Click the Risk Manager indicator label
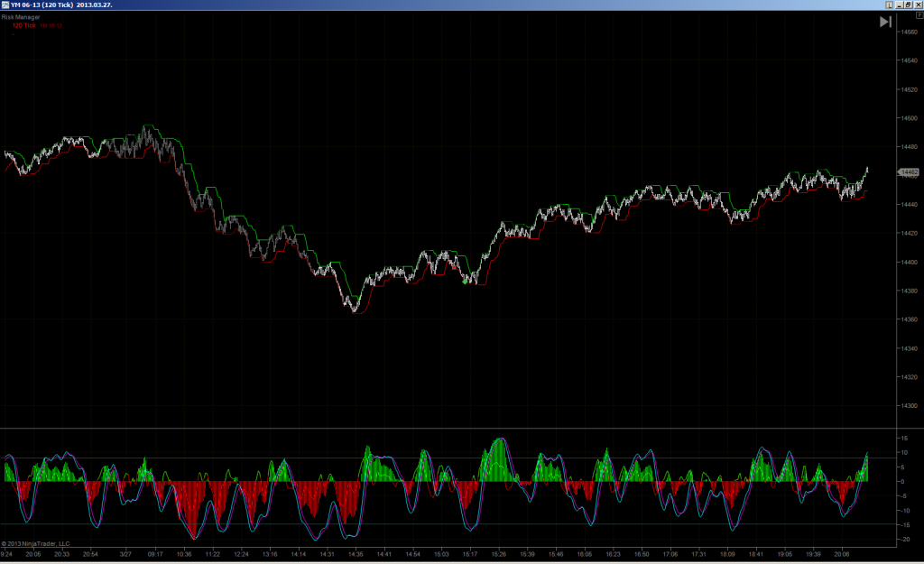This screenshot has width=924, height=564. pos(21,17)
